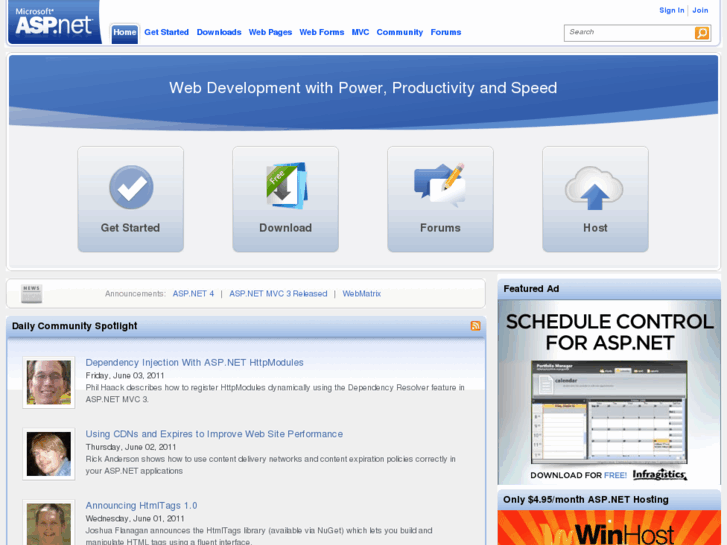
Task: Click 'DOWNLOAD FOR FREE!' text in the ad
Action: tap(578, 475)
